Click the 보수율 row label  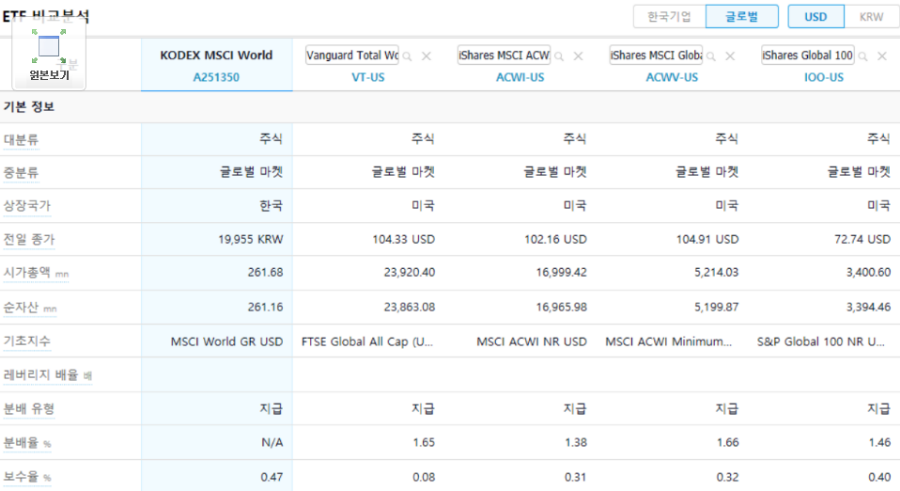pos(21,477)
